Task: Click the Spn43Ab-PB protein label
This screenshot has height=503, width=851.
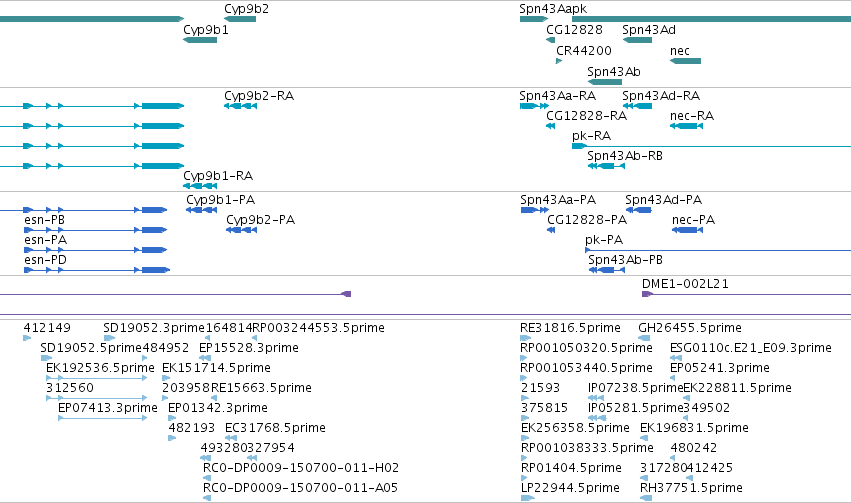Action: [x=626, y=260]
